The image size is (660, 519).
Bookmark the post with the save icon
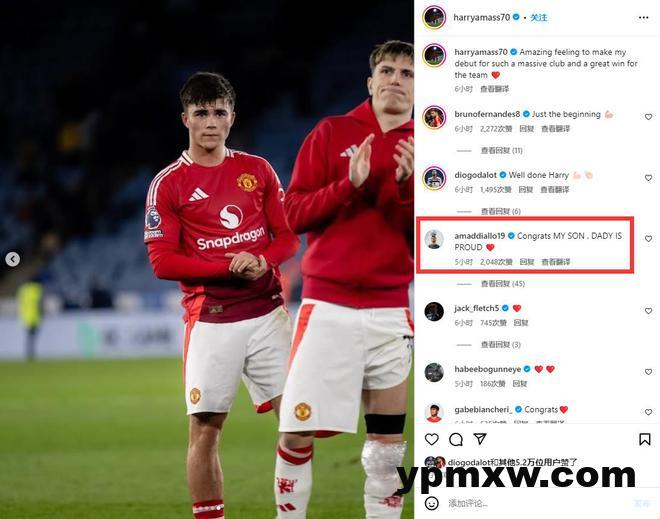point(644,439)
